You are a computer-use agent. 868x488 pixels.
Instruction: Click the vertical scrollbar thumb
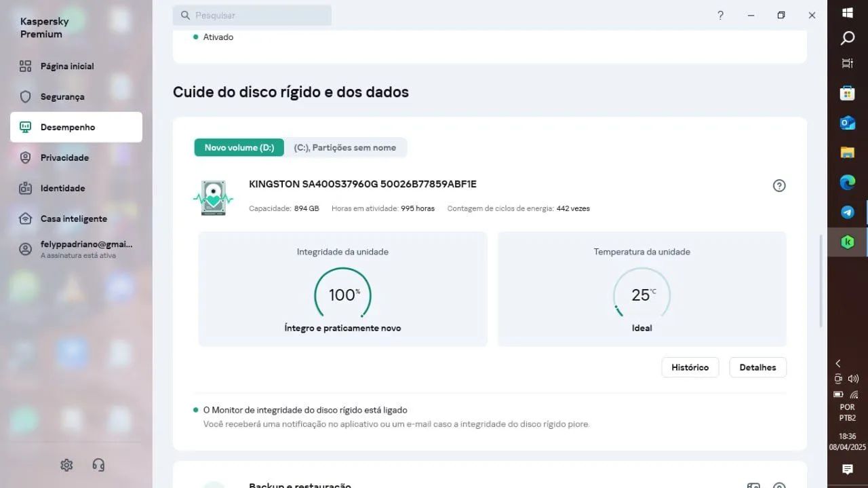821,280
